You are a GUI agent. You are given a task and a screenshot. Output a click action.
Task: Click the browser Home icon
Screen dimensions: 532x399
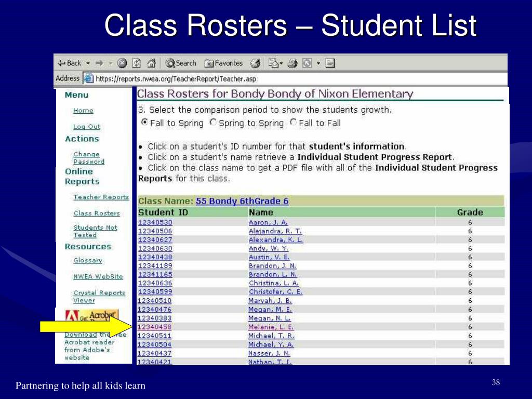(x=151, y=63)
